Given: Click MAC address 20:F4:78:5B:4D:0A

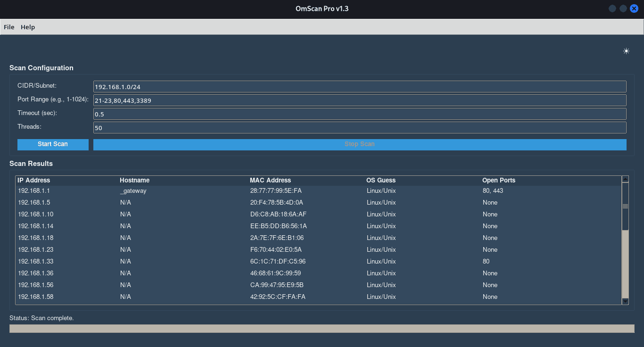Looking at the screenshot, I should [277, 203].
